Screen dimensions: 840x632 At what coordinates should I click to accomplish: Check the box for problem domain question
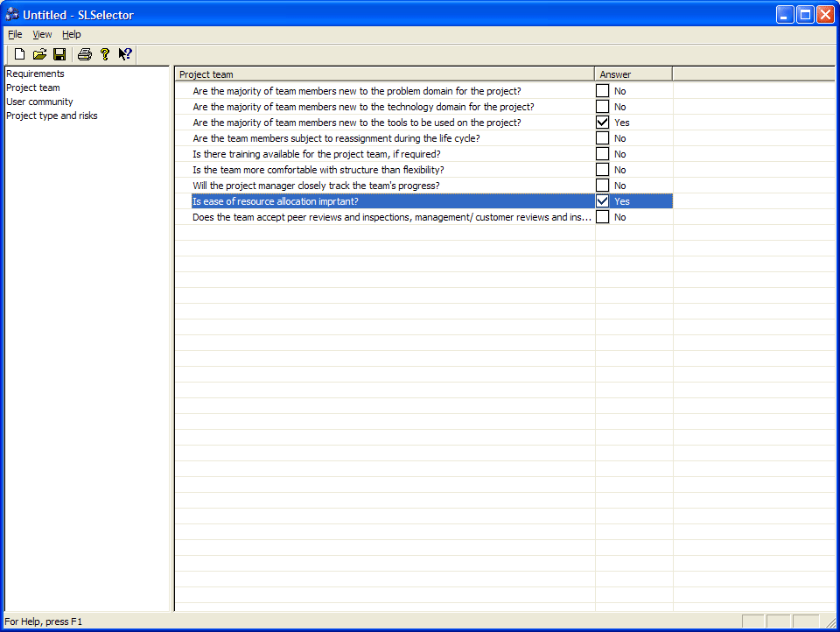[x=602, y=90]
